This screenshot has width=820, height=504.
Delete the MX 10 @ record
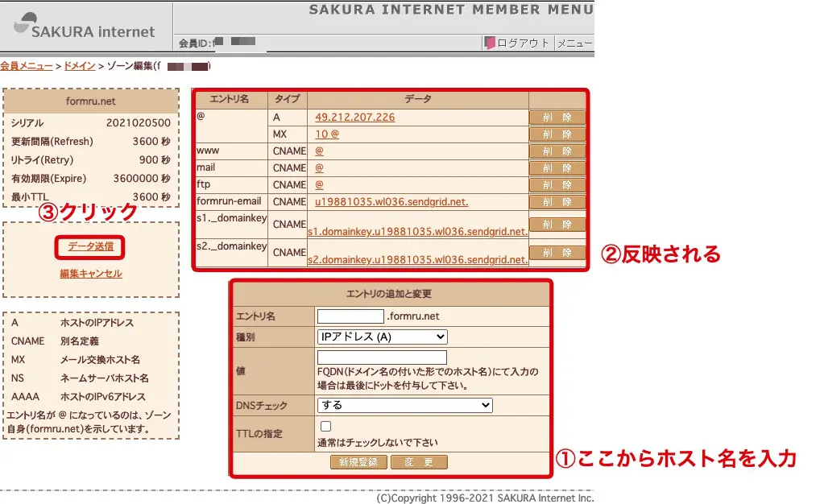[x=557, y=134]
